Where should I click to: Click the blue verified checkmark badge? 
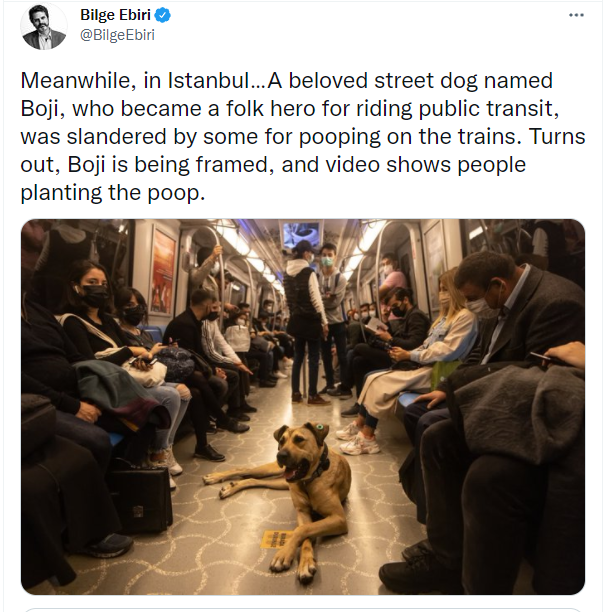pos(163,15)
